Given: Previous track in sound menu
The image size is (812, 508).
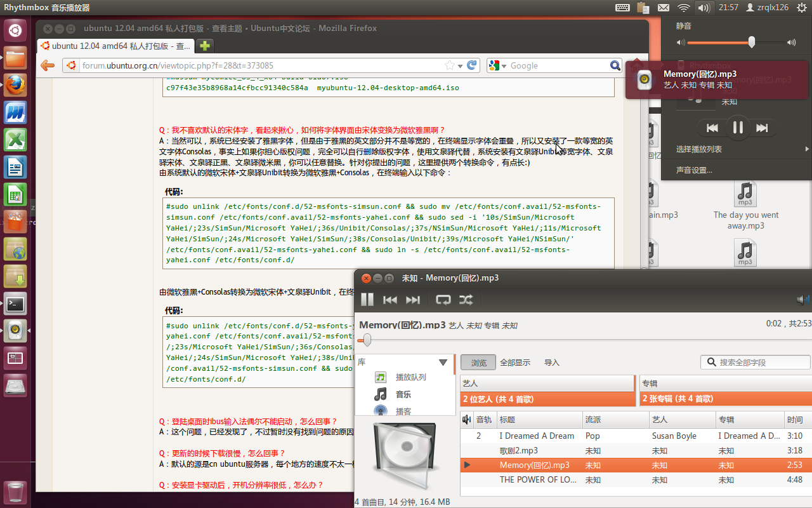Looking at the screenshot, I should 712,128.
